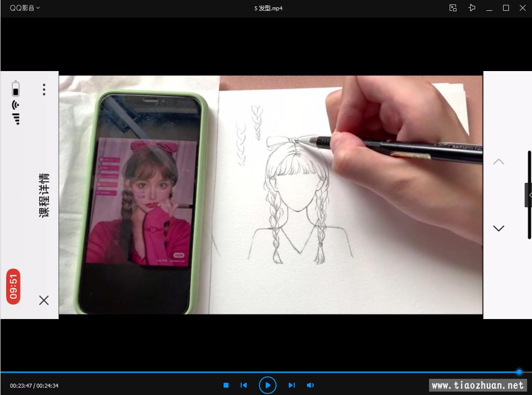Mute the volume speaker icon
This screenshot has width=532, height=395.
pyautogui.click(x=310, y=385)
